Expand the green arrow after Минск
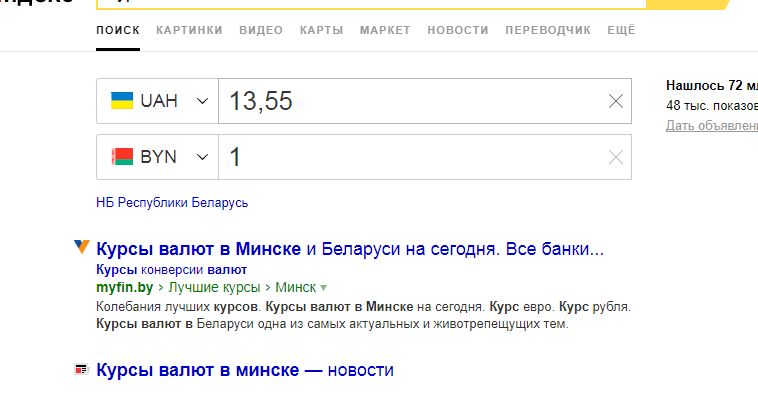 click(x=323, y=288)
